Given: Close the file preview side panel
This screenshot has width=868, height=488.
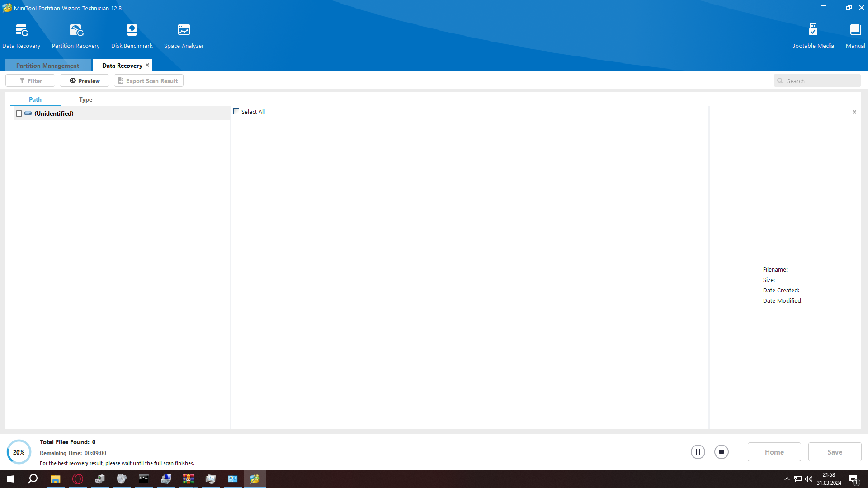Looking at the screenshot, I should tap(854, 112).
